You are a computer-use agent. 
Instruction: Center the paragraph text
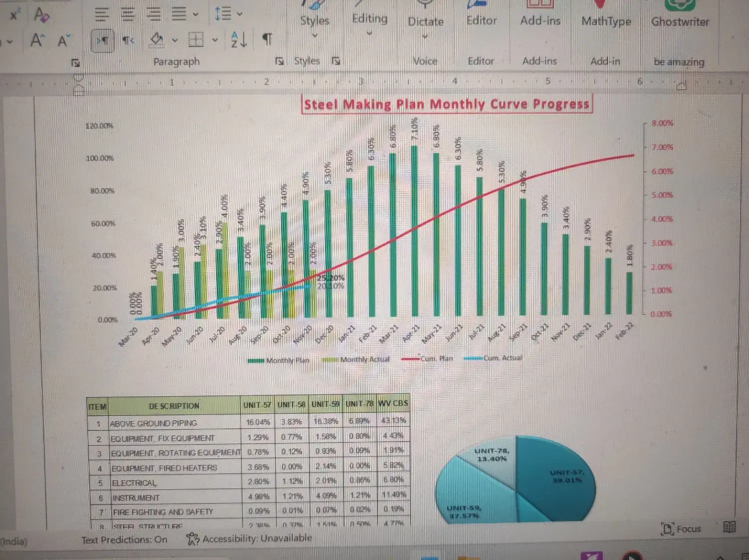128,14
